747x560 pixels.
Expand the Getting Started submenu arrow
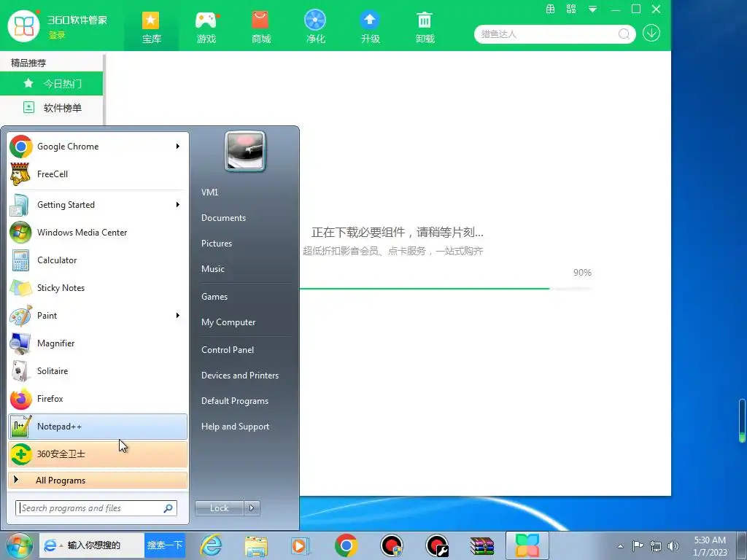(178, 205)
